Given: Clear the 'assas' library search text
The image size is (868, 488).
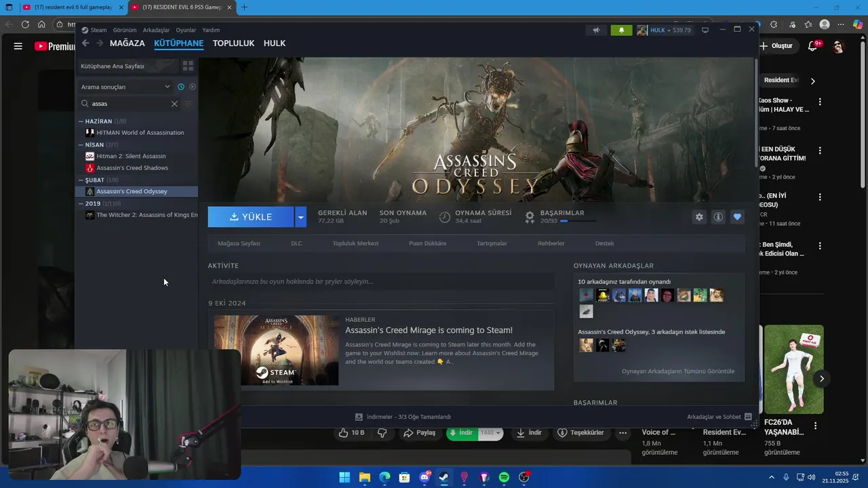Looking at the screenshot, I should pos(174,104).
